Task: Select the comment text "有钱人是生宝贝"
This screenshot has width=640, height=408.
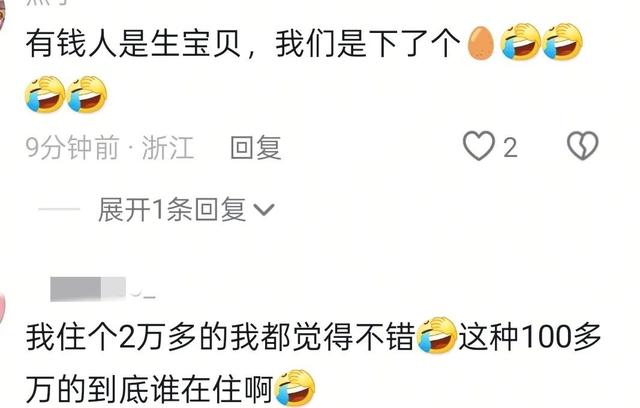Action: [134, 44]
